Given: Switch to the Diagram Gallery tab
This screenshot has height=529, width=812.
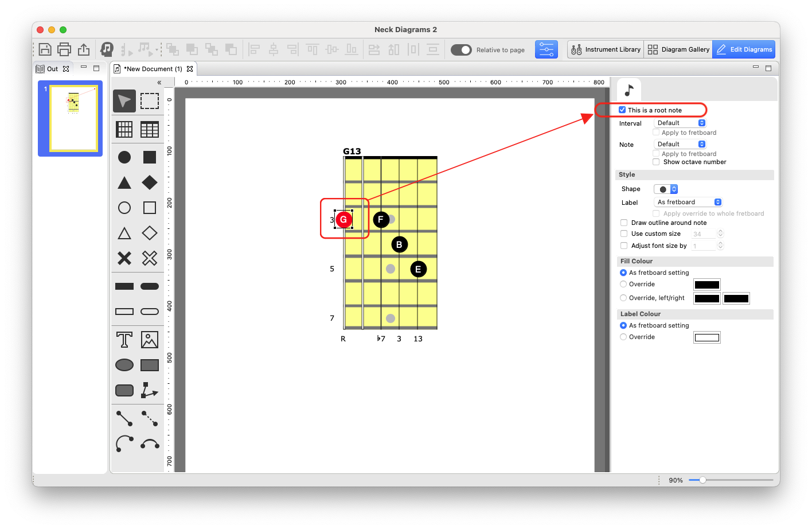Looking at the screenshot, I should tap(678, 49).
